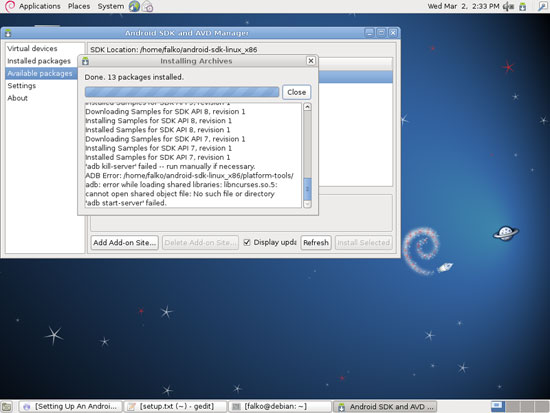Viewport: 550px width, 413px height.
Task: Open About in SDK Manager sidebar
Action: tap(18, 98)
